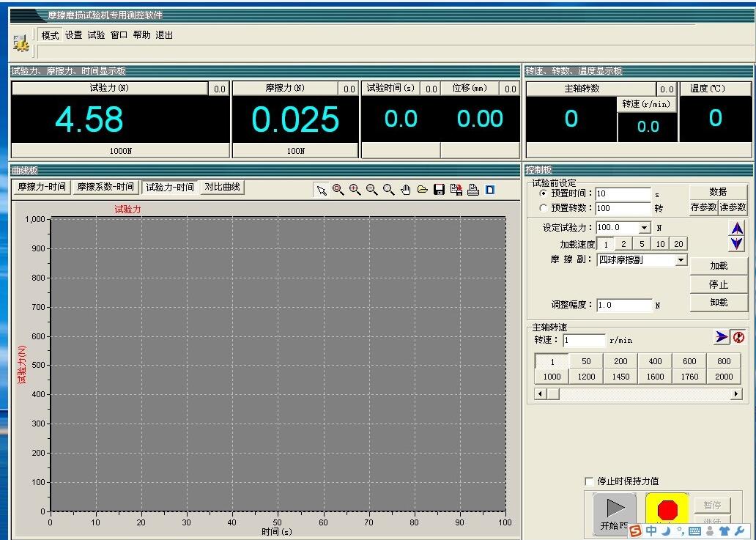This screenshot has width=756, height=540.
Task: Click the 加载 button
Action: [719, 266]
